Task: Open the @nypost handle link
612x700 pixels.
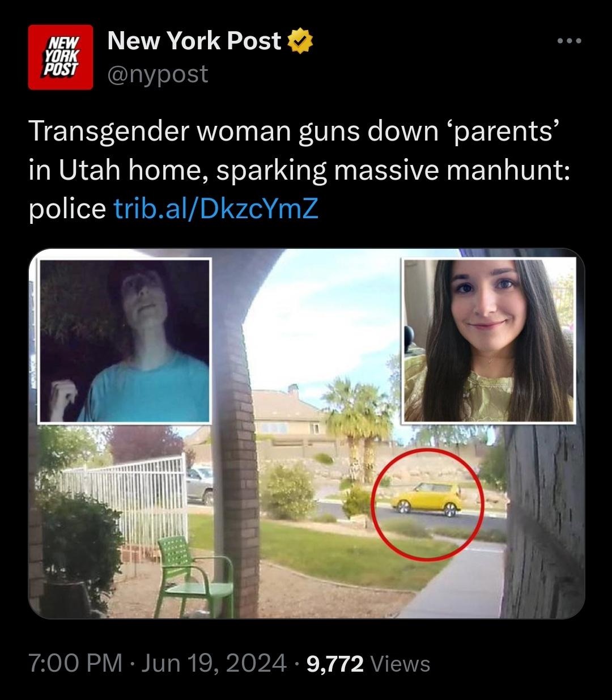Action: 158,74
